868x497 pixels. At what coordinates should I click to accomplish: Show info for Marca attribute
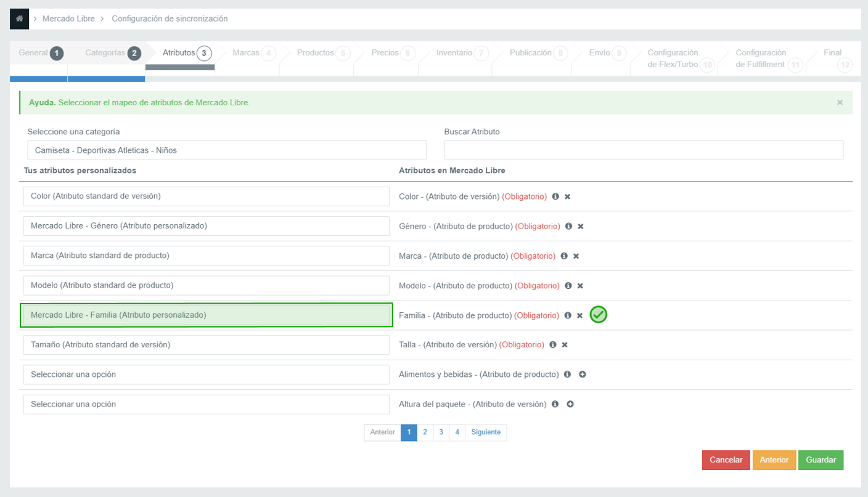(564, 256)
